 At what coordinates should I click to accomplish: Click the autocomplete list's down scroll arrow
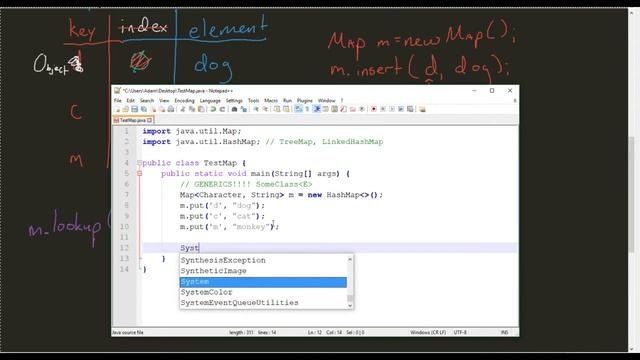[x=350, y=305]
